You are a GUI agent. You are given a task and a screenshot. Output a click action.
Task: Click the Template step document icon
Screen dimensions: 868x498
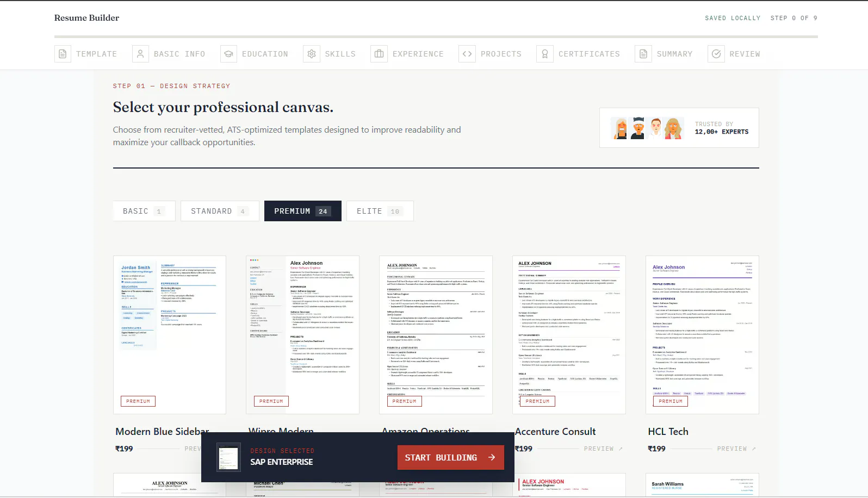(x=63, y=54)
